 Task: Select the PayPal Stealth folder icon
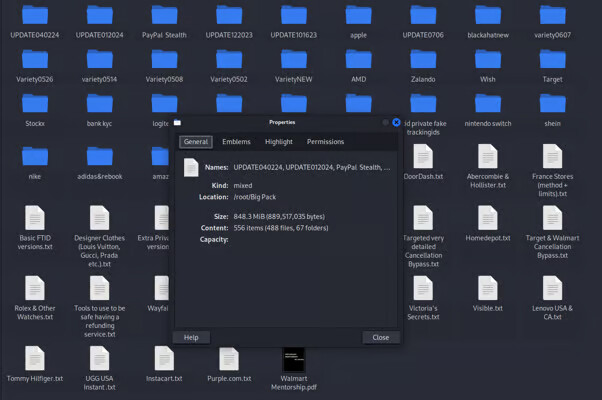[x=164, y=16]
